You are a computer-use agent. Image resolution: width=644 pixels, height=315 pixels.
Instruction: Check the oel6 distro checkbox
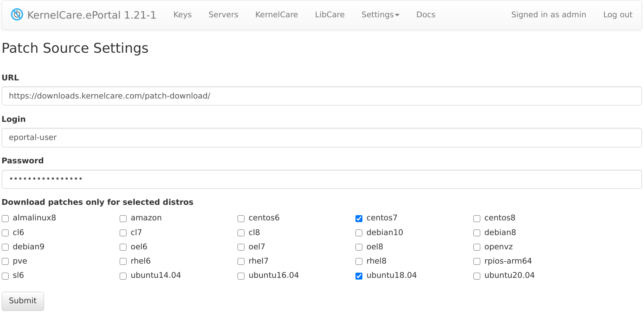(x=123, y=247)
